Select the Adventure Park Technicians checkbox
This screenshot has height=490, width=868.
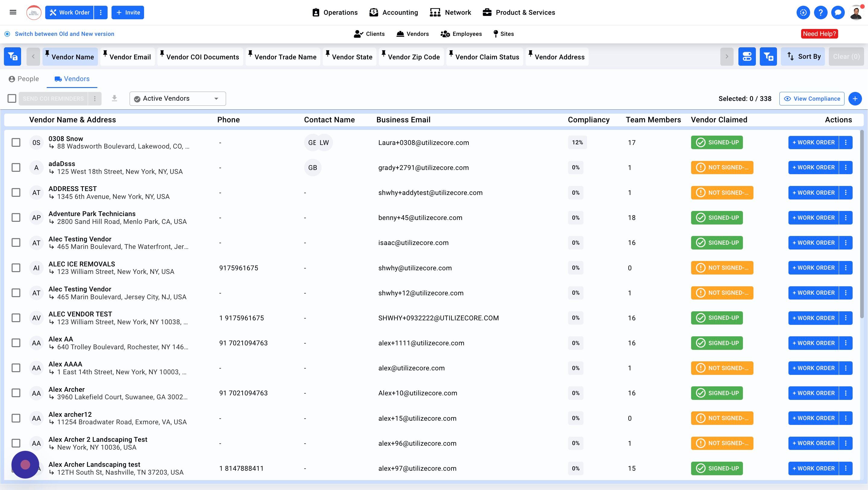click(x=16, y=218)
